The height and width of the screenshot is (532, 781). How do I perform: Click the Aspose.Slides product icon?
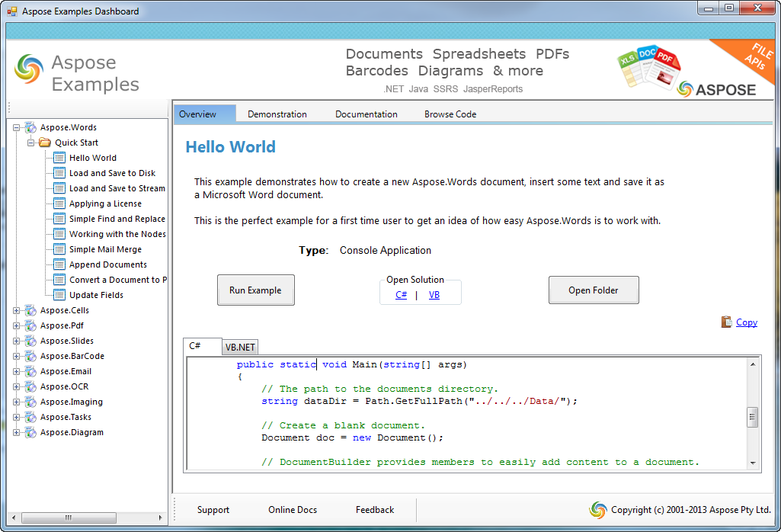[x=31, y=341]
